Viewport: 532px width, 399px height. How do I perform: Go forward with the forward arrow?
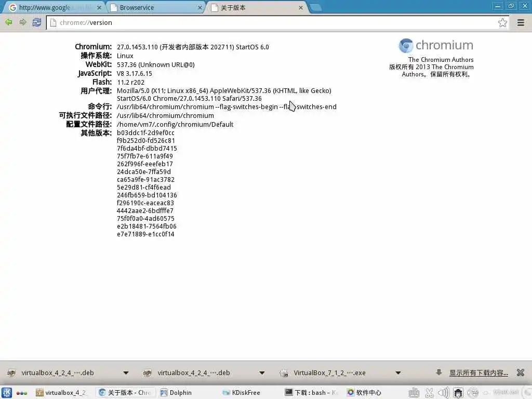point(23,22)
